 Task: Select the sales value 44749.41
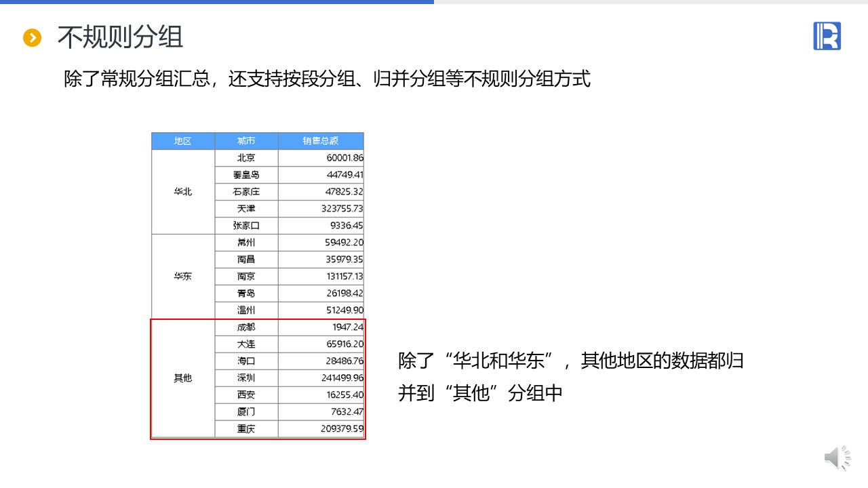coord(344,175)
